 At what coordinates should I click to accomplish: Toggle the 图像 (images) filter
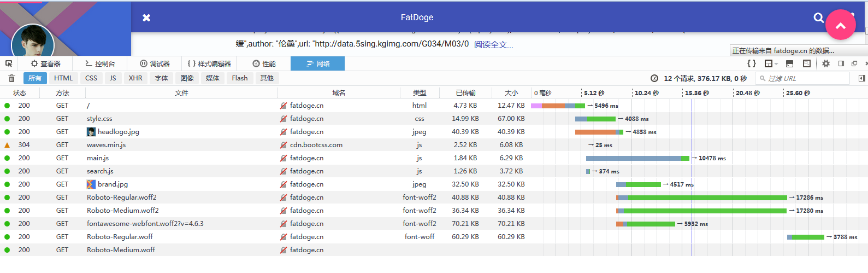pos(187,79)
